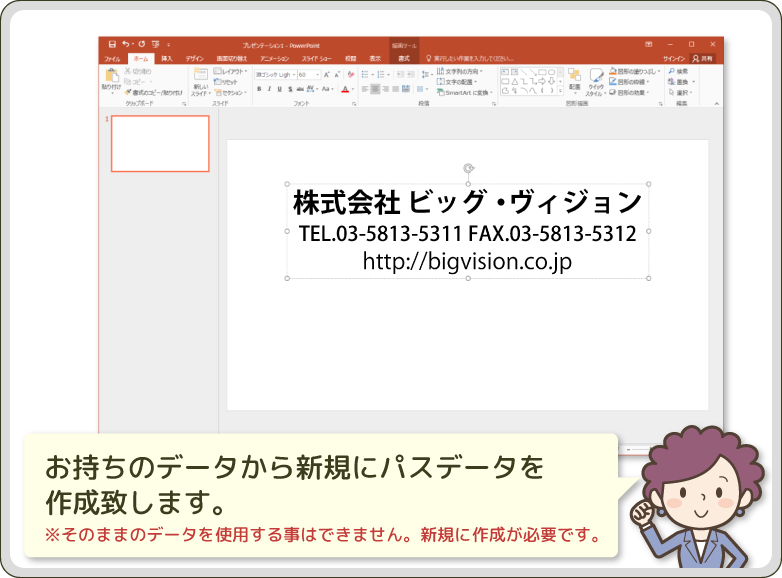Open the Customize Quick Access Toolbar arrow
The height and width of the screenshot is (578, 782).
pyautogui.click(x=169, y=45)
